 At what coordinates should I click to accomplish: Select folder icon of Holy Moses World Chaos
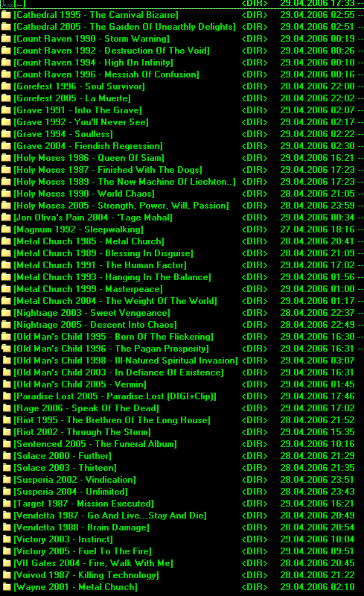pos(6,194)
